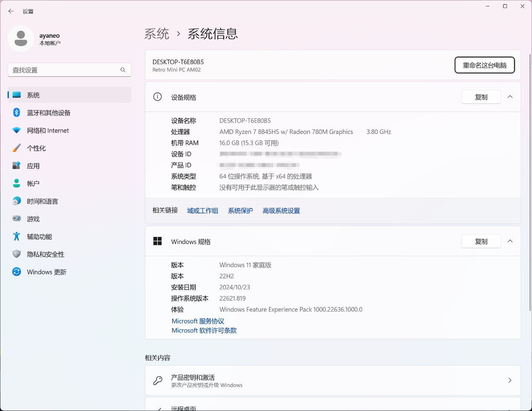532x411 pixels.
Task: Collapse the 设备规格 section chevron
Action: [510, 97]
